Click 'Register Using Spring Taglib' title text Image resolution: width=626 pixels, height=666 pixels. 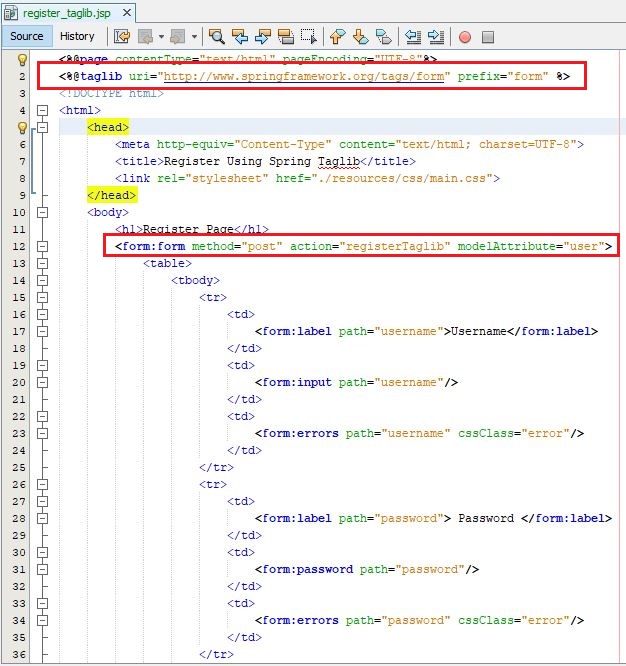(x=262, y=161)
